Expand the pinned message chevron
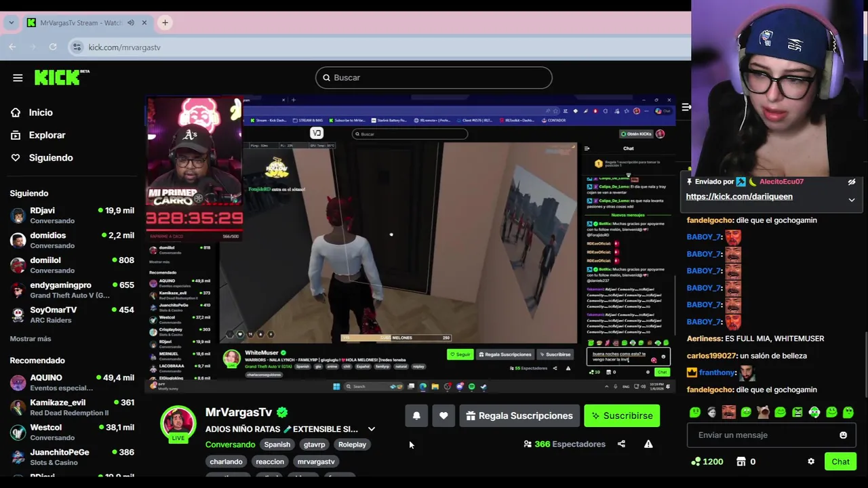The image size is (868, 488). tap(852, 200)
